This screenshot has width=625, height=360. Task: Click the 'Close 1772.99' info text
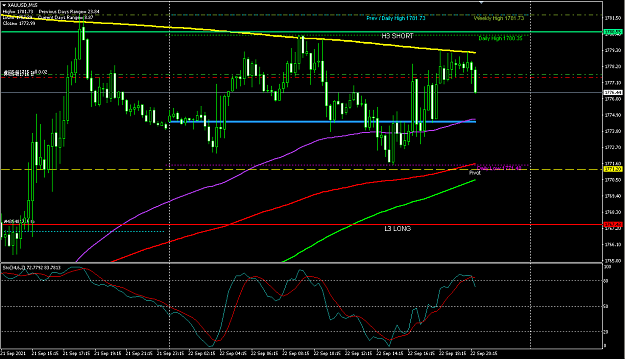[19, 23]
